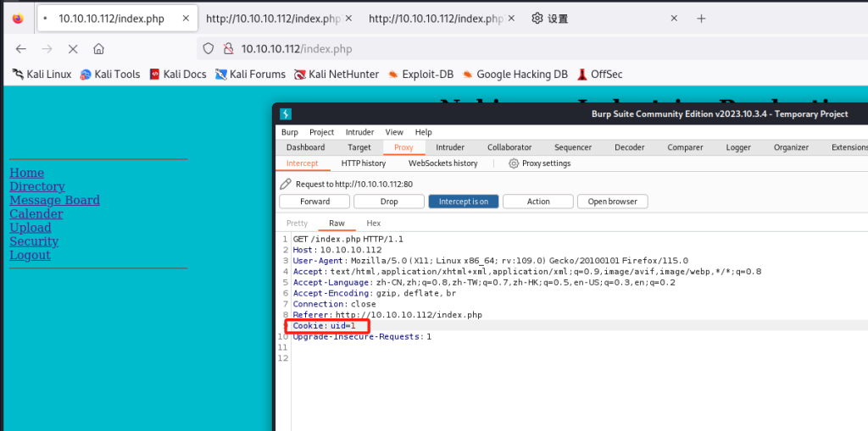Open the Upload link
The height and width of the screenshot is (431, 868).
pos(31,228)
